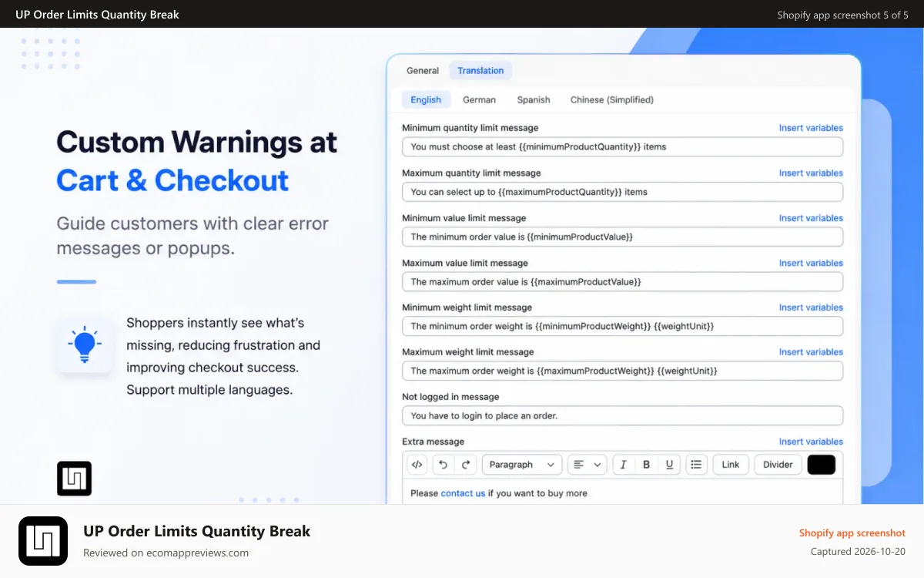
Task: Click 'UP Order Limits Quantity Break' footer title
Action: point(197,531)
